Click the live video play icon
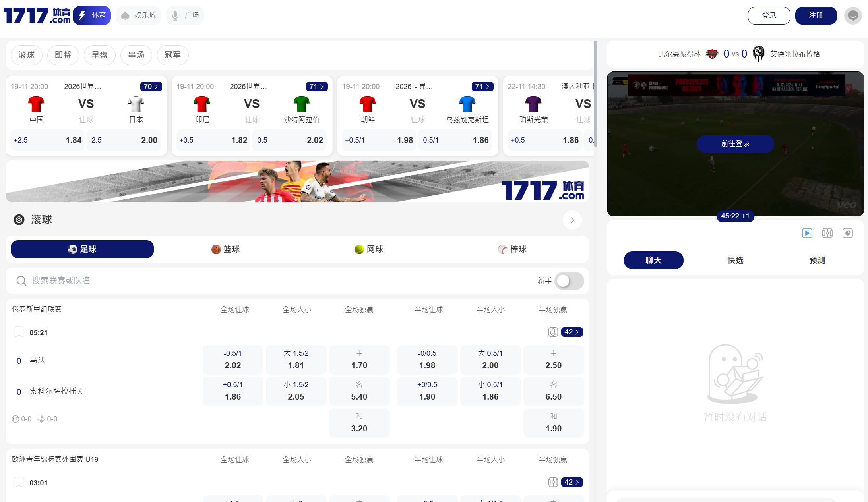The image size is (868, 502). coord(807,233)
